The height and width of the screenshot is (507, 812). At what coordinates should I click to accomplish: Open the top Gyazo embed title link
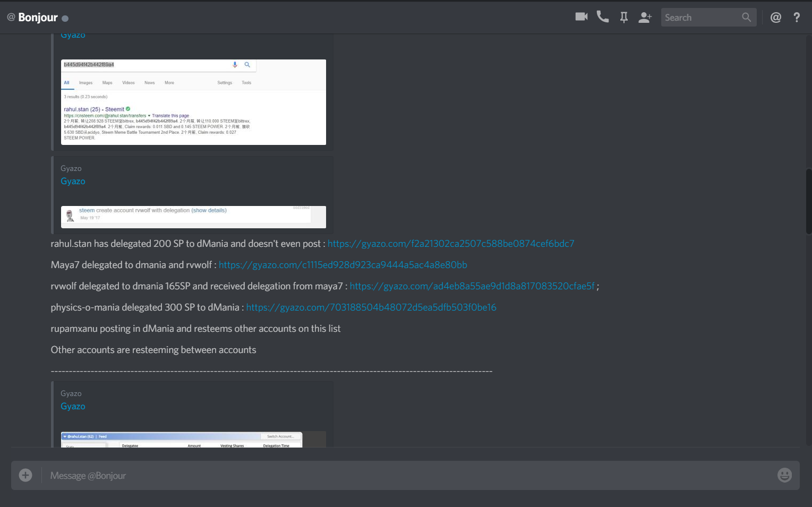(73, 35)
